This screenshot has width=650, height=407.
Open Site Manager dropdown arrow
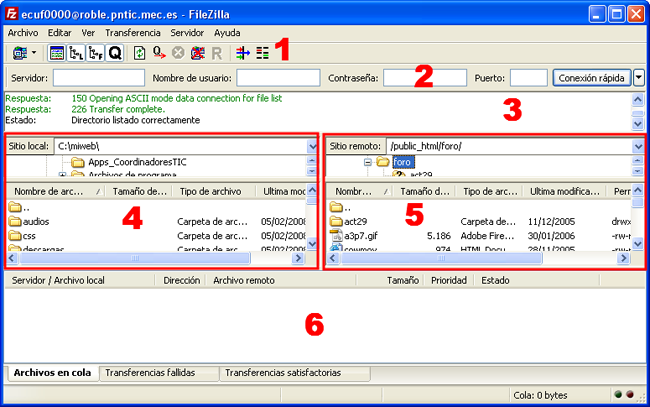(x=35, y=52)
